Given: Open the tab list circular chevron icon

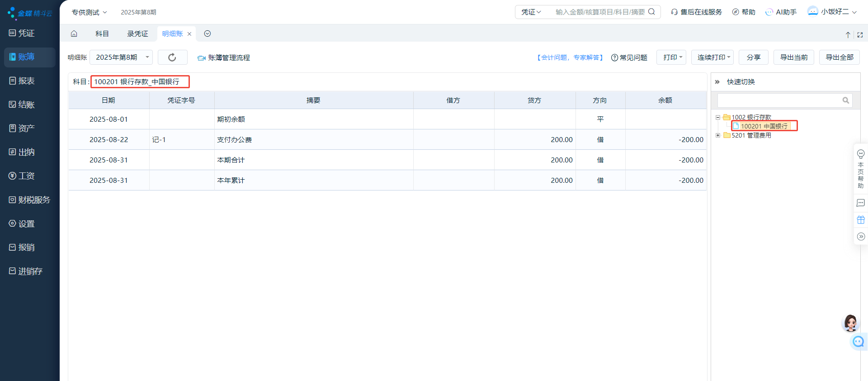Looking at the screenshot, I should click(x=208, y=34).
